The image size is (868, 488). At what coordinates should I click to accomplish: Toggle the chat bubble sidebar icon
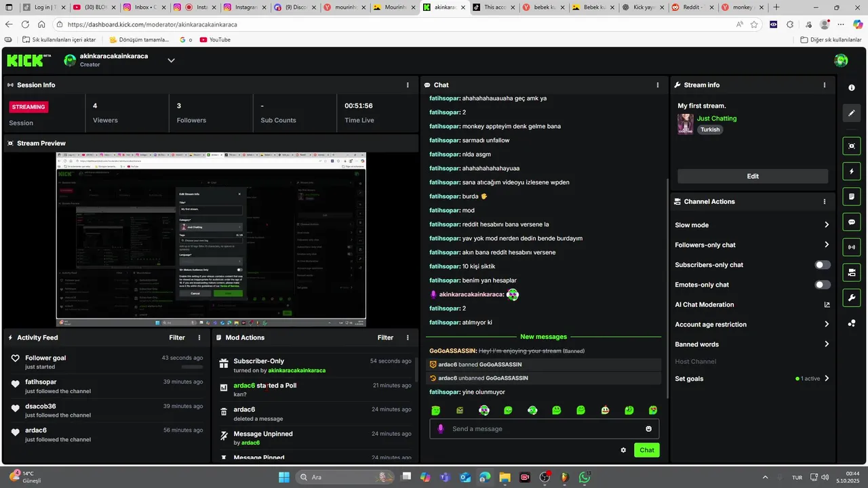tap(852, 222)
